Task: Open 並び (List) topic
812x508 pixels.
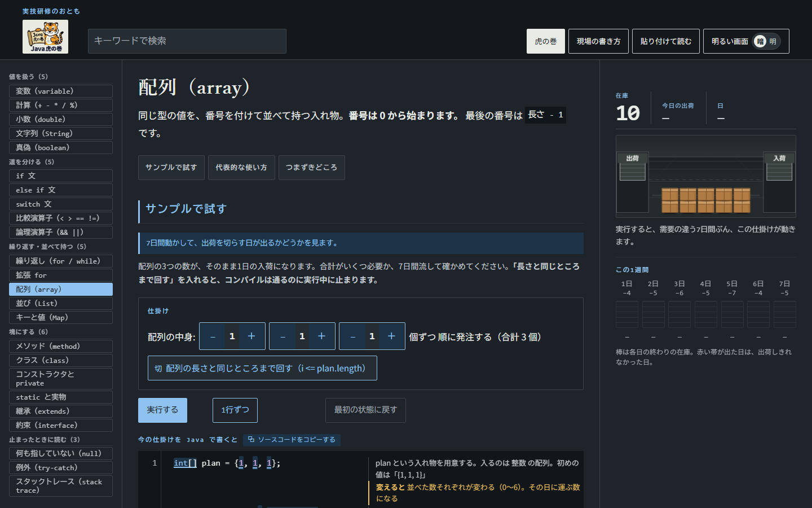Action: click(61, 303)
